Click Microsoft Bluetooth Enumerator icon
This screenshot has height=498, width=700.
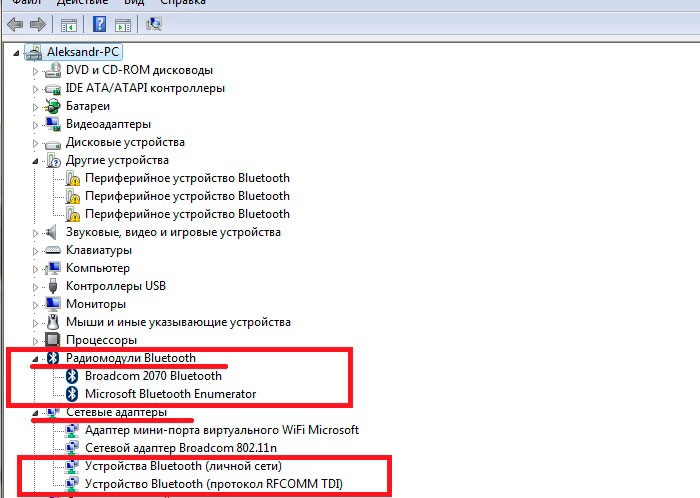click(72, 394)
